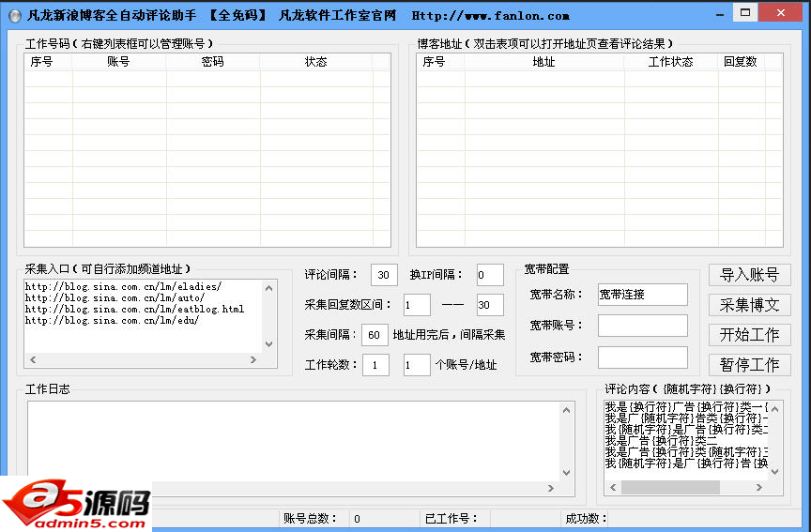This screenshot has width=811, height=532.
Task: Click inside the 工作日志 text area
Action: point(294,441)
